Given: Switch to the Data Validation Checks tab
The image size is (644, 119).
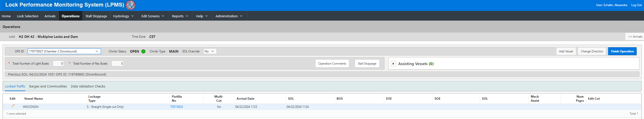Looking at the screenshot, I should (88, 86).
